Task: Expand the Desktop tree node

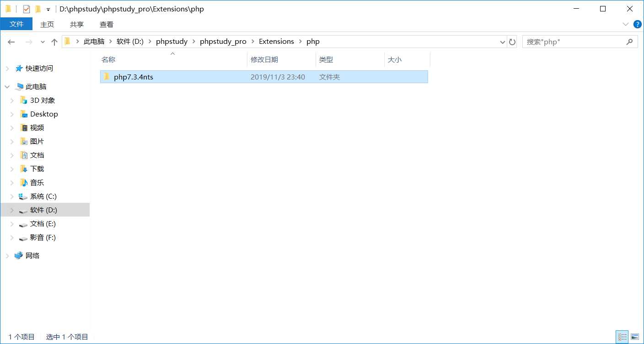Action: tap(12, 114)
